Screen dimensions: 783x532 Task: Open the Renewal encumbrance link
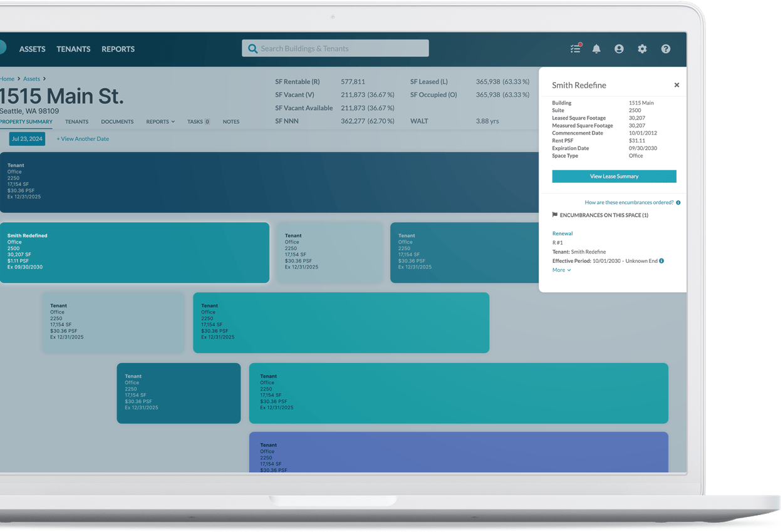coord(563,233)
